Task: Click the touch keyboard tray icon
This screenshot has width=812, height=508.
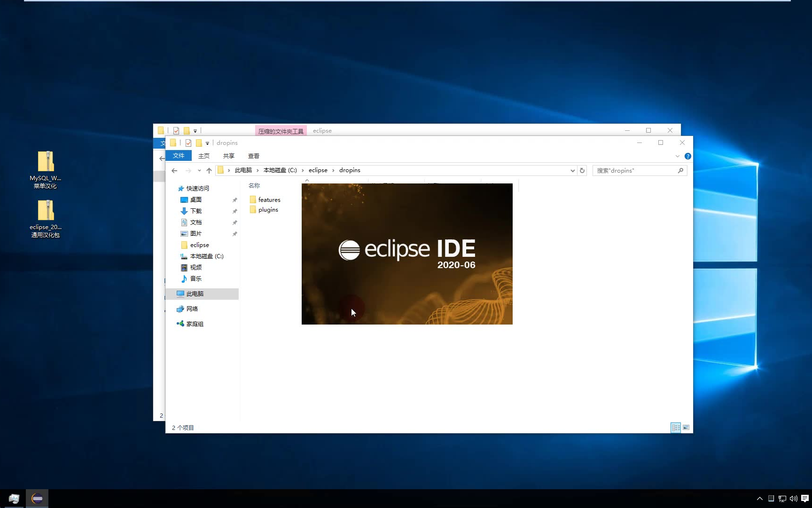Action: [771, 499]
